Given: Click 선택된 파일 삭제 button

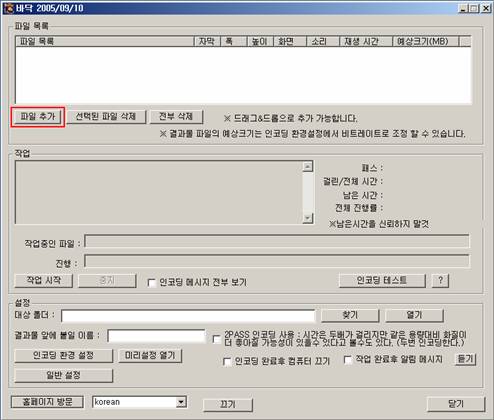Looking at the screenshot, I should [106, 116].
